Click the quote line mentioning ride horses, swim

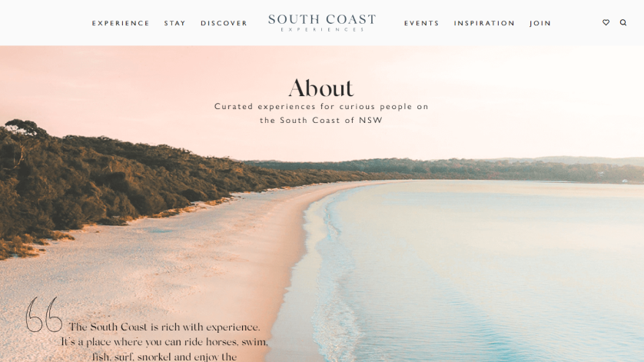coord(164,342)
